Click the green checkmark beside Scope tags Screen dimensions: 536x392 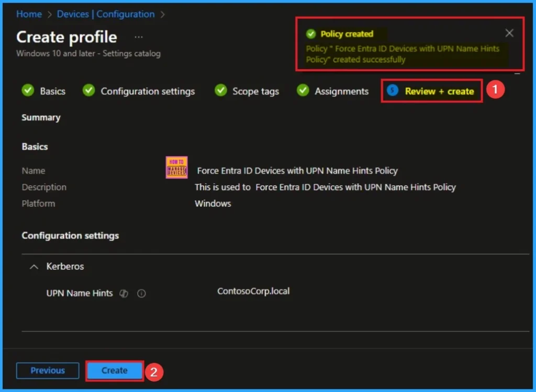tap(220, 91)
